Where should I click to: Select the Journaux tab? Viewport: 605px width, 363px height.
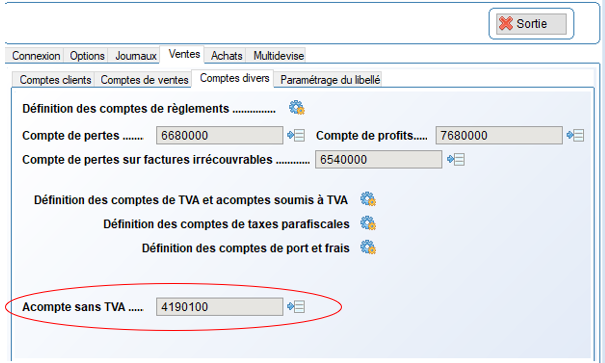pos(136,56)
